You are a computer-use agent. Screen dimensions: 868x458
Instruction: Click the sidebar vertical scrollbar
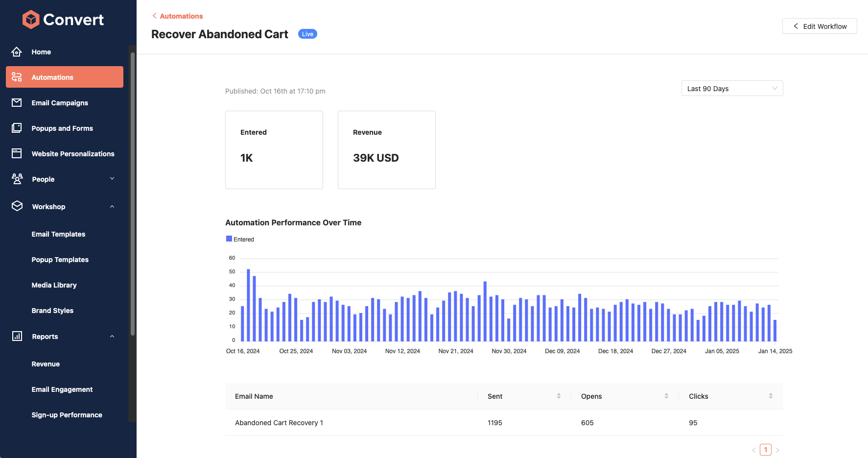[132, 196]
